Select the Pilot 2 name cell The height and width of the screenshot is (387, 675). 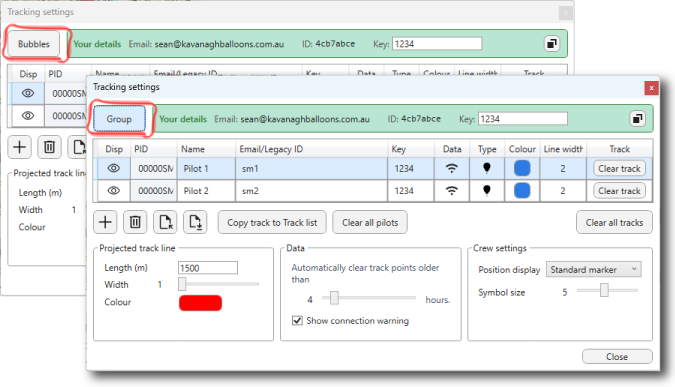(206, 191)
